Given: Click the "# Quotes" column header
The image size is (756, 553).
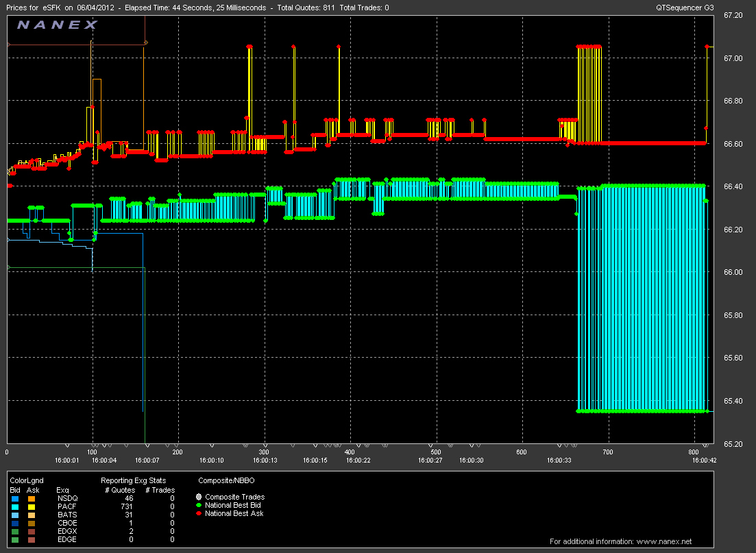Looking at the screenshot, I should 120,490.
